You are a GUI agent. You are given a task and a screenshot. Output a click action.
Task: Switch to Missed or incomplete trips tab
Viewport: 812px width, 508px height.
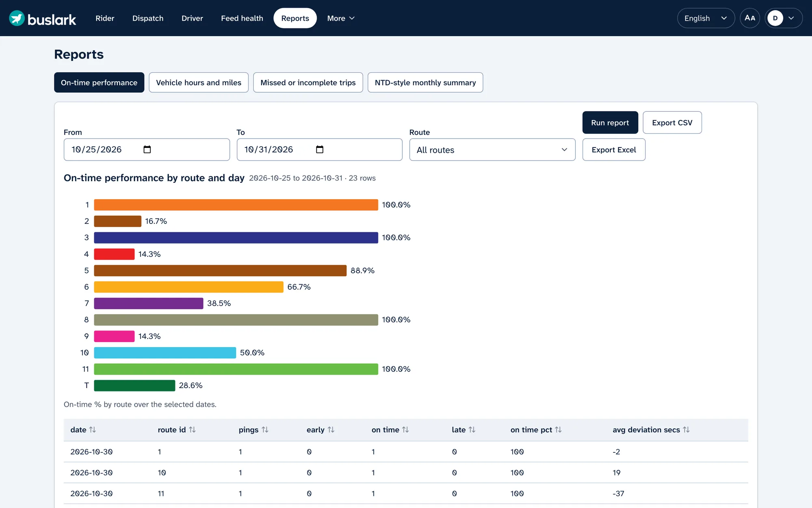308,82
